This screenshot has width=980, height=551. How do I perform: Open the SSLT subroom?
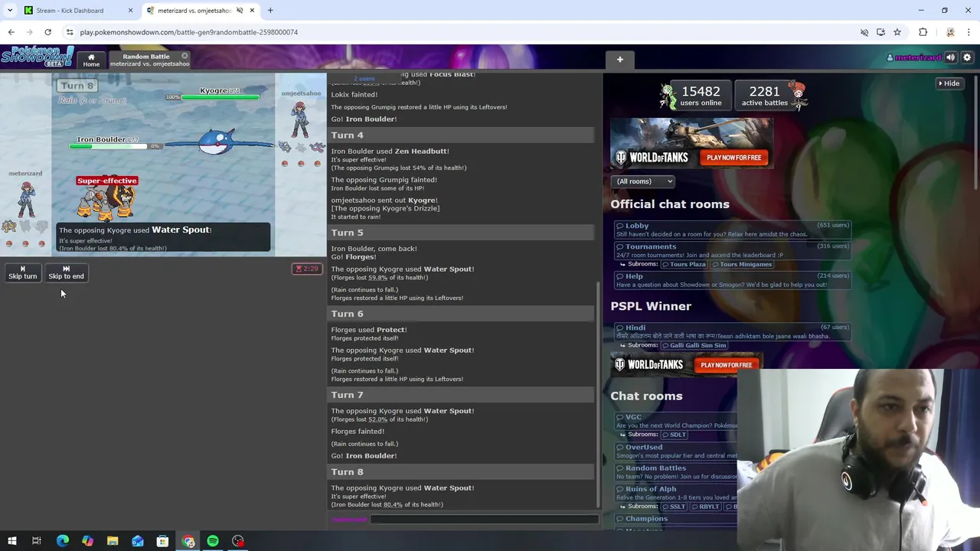tap(675, 507)
